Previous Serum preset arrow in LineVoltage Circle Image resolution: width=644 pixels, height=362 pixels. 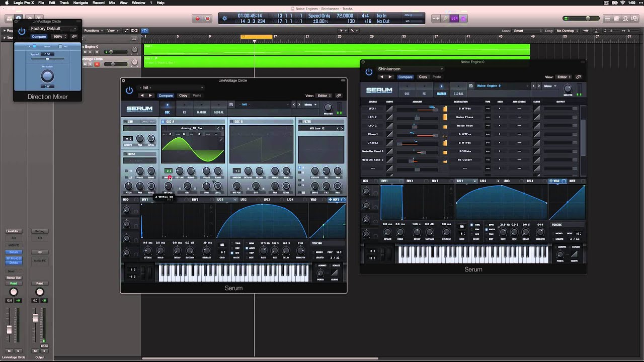tap(295, 105)
